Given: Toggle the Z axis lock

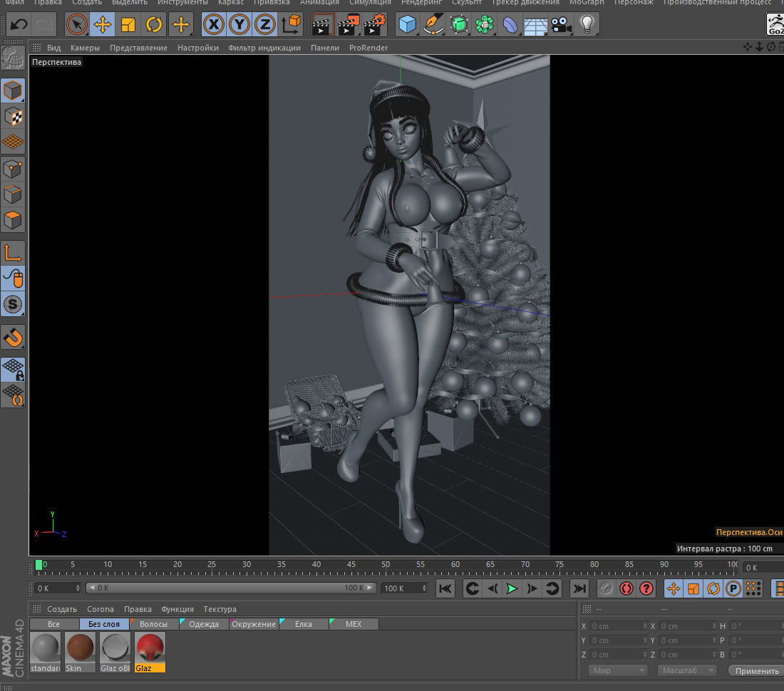Looking at the screenshot, I should [264, 24].
